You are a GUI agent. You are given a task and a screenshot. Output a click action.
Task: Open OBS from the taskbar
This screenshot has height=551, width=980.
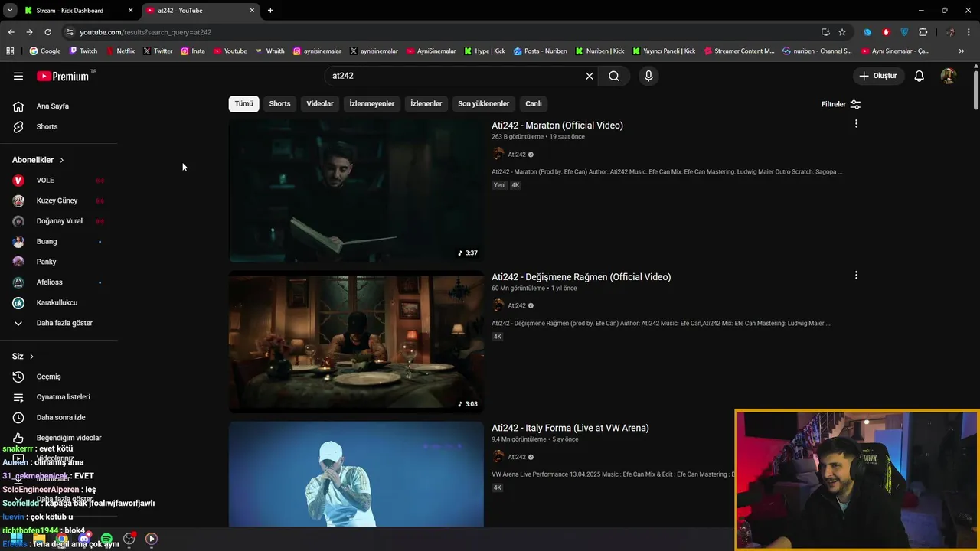129,539
